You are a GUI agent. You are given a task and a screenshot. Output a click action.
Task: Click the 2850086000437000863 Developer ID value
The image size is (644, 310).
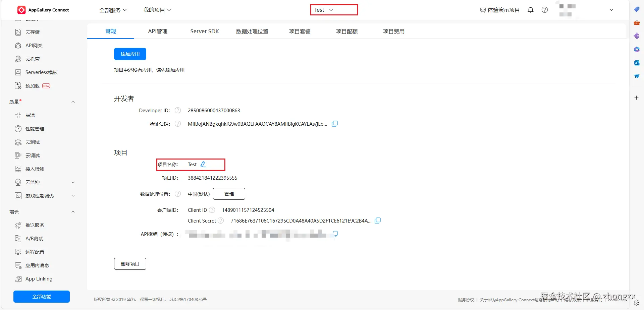214,110
